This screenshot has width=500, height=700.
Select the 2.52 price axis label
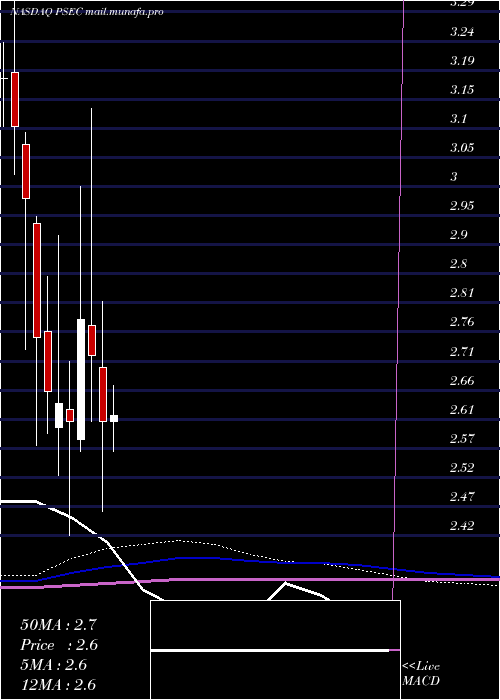pos(462,467)
